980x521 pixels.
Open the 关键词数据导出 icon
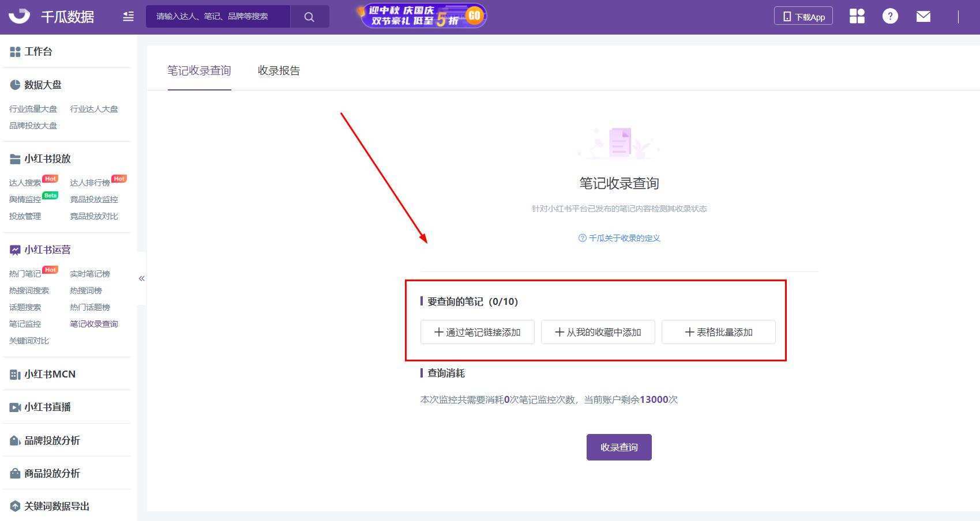[14, 505]
